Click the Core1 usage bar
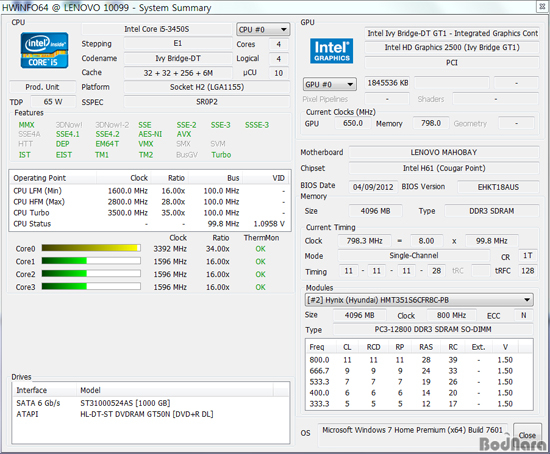The image size is (550, 454). (91, 261)
